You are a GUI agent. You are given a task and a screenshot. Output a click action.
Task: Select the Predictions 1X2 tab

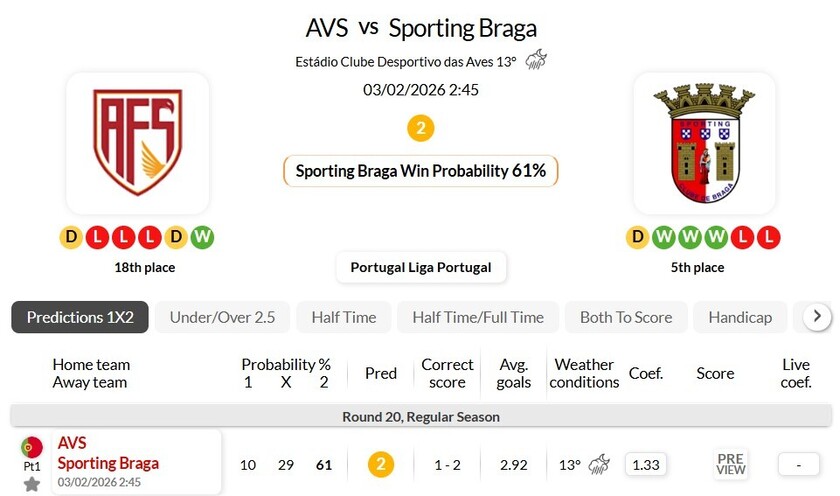coord(80,317)
